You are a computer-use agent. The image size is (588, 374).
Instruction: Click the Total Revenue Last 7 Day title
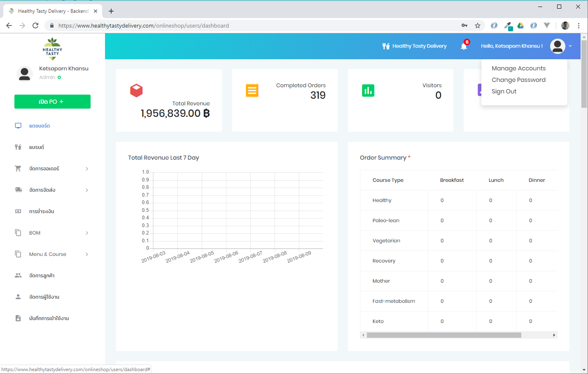click(x=163, y=158)
